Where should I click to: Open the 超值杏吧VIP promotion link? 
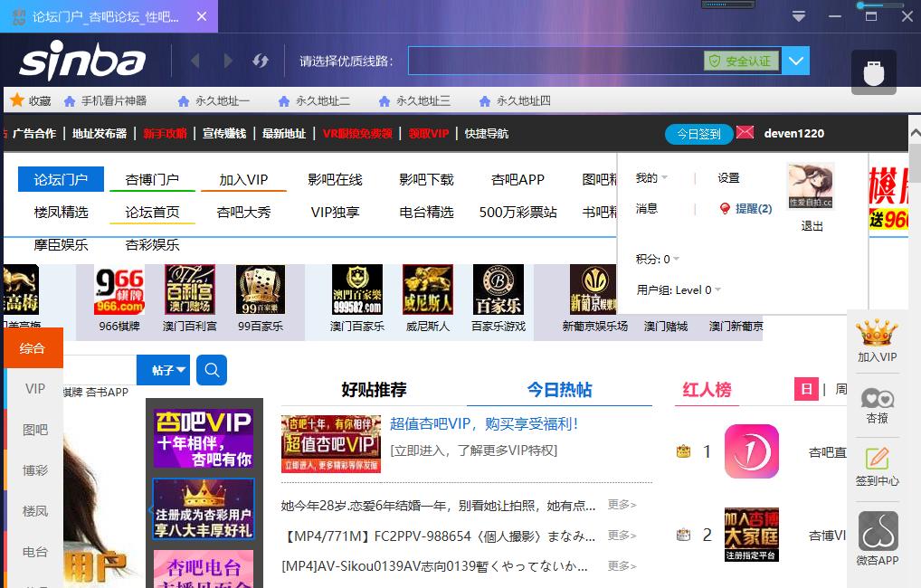click(484, 423)
